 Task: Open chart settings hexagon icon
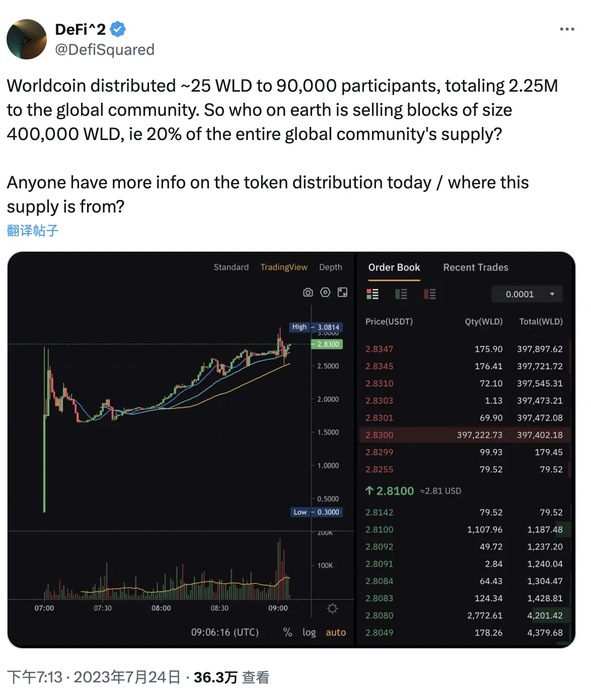point(325,293)
